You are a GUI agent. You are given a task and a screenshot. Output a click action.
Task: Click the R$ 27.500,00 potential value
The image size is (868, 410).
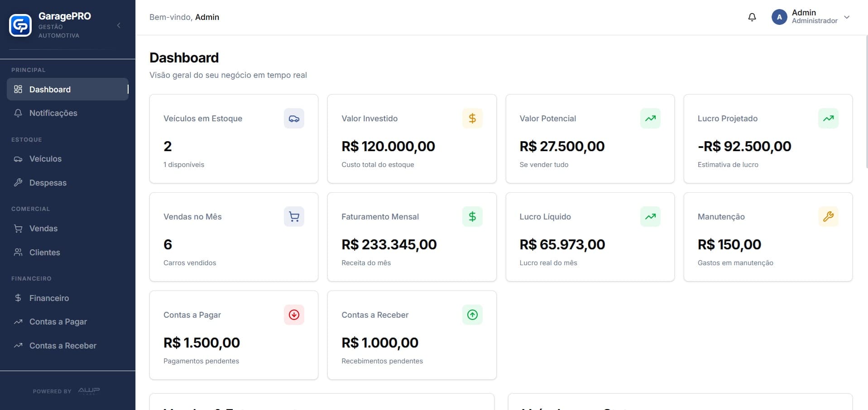coord(562,146)
